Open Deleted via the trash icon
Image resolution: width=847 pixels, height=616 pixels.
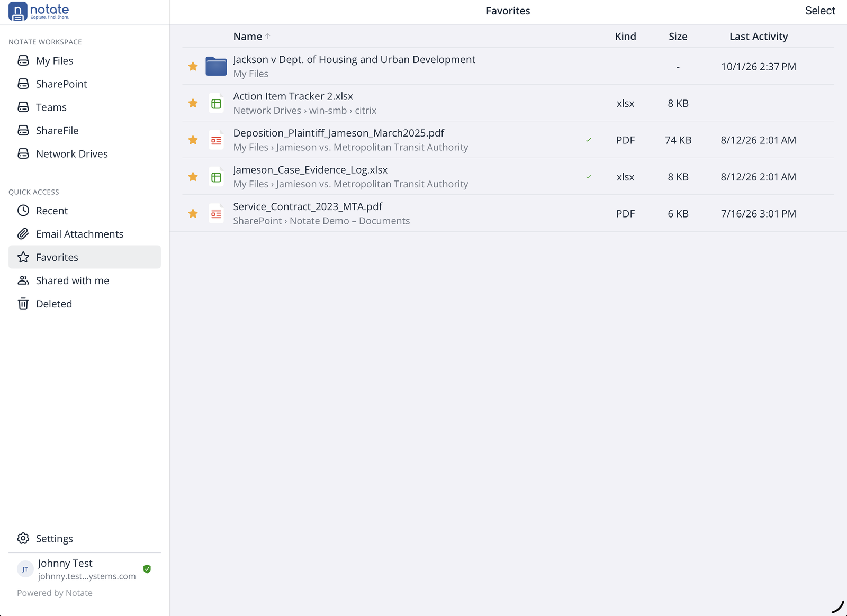click(23, 304)
